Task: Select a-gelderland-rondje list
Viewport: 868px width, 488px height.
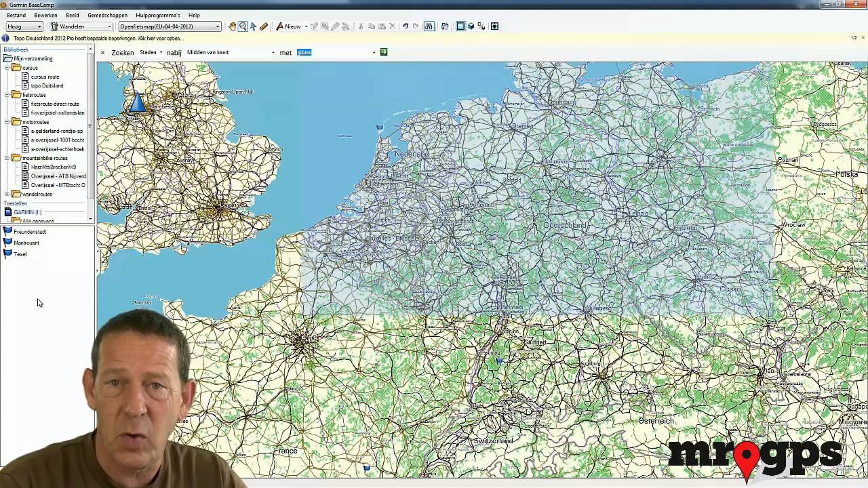Action: [x=57, y=131]
